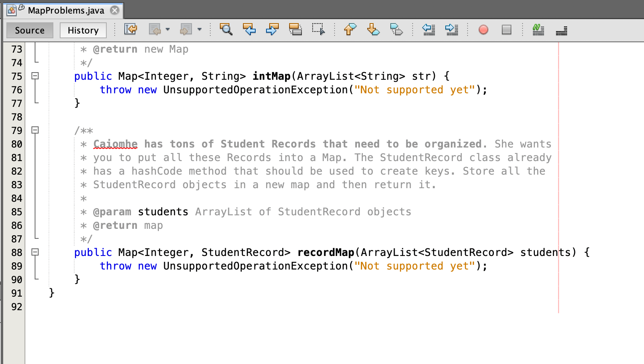Open the Back history dropdown arrow
This screenshot has width=644, height=364.
pos(168,30)
